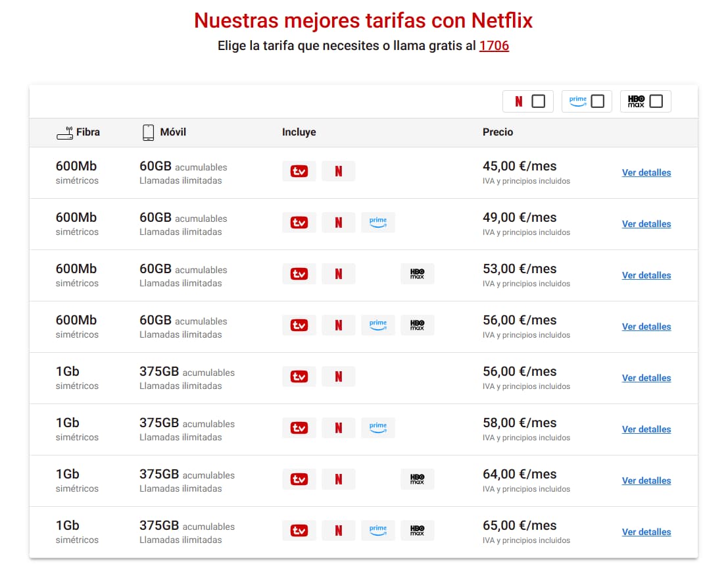Screen dimensions: 728x570
Task: Open Ver detalles for the 58€ plan
Action: [x=646, y=429]
